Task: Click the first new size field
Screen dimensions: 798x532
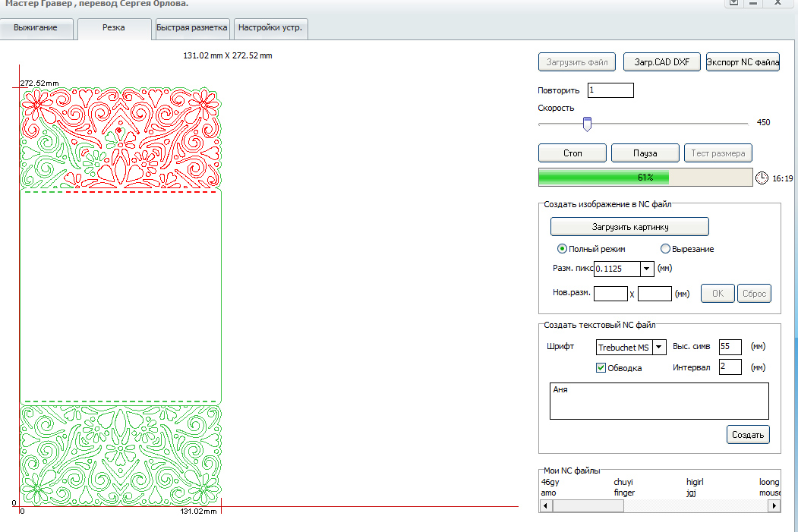Action: click(x=610, y=294)
